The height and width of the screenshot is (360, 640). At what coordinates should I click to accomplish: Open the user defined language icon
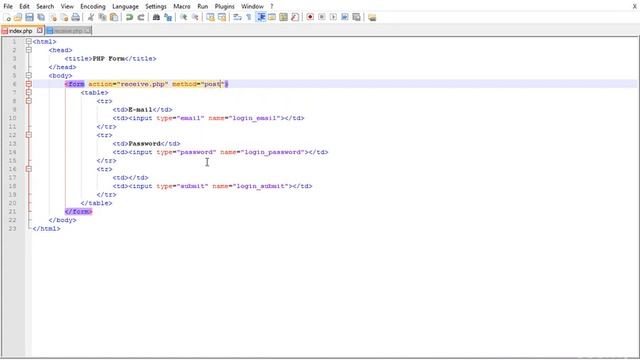point(272,17)
